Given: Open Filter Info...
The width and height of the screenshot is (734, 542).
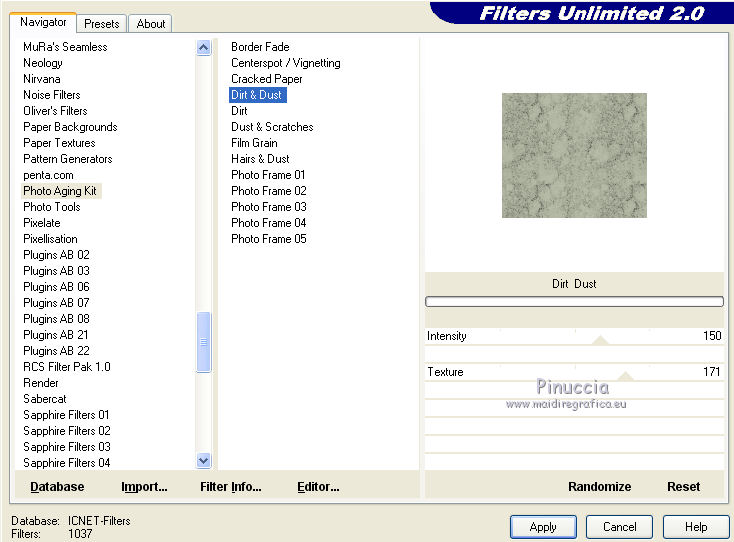Looking at the screenshot, I should tap(231, 487).
